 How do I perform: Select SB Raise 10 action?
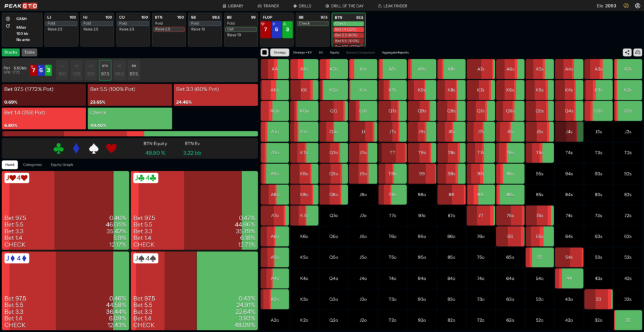(x=206, y=29)
